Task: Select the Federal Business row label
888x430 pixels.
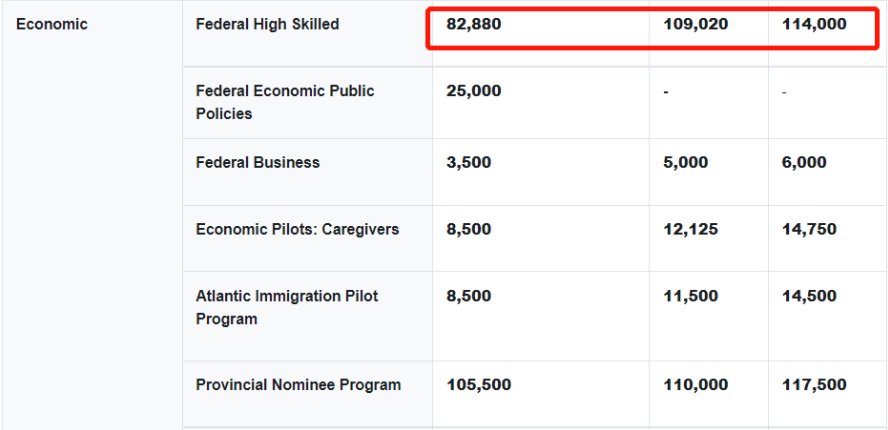Action: 258,162
